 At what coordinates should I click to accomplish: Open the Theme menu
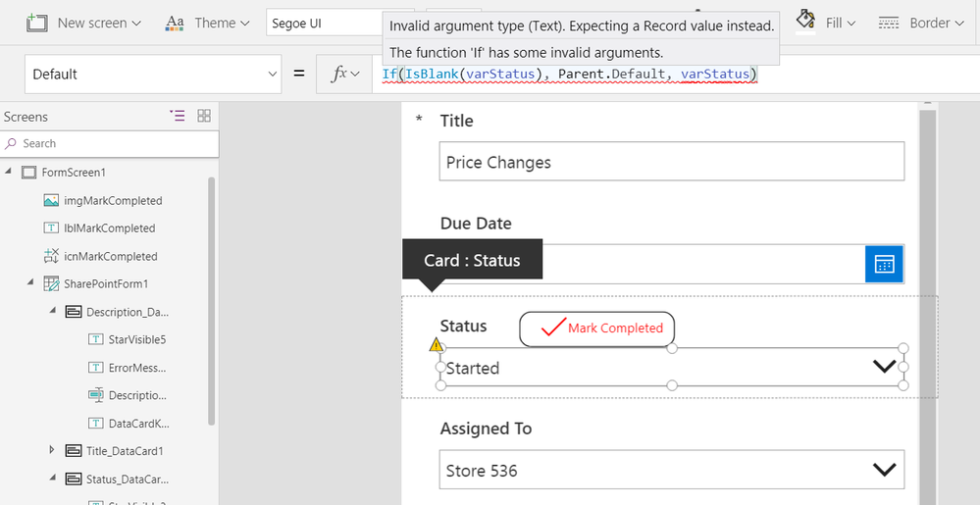201,23
